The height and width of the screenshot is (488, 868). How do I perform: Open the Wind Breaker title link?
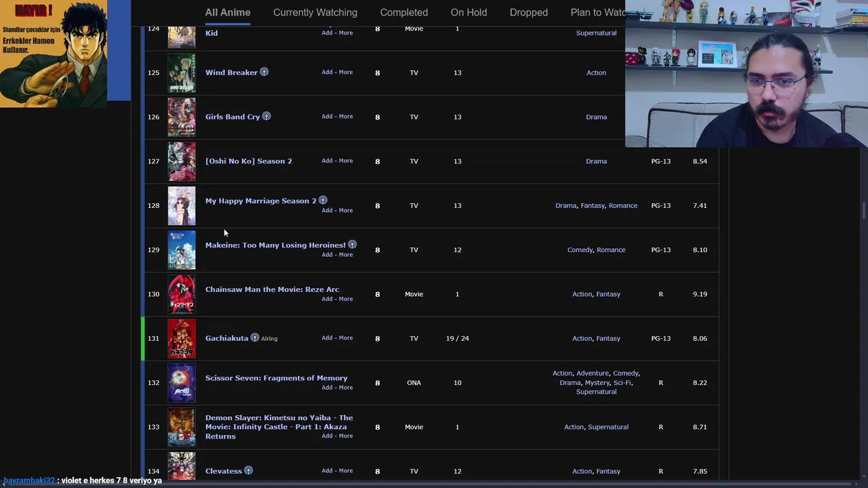tap(231, 73)
